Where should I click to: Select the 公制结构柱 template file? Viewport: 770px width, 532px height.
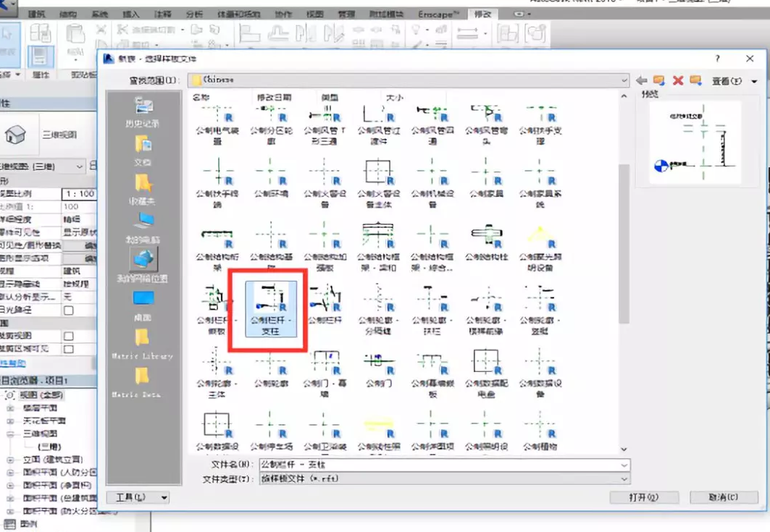(486, 242)
